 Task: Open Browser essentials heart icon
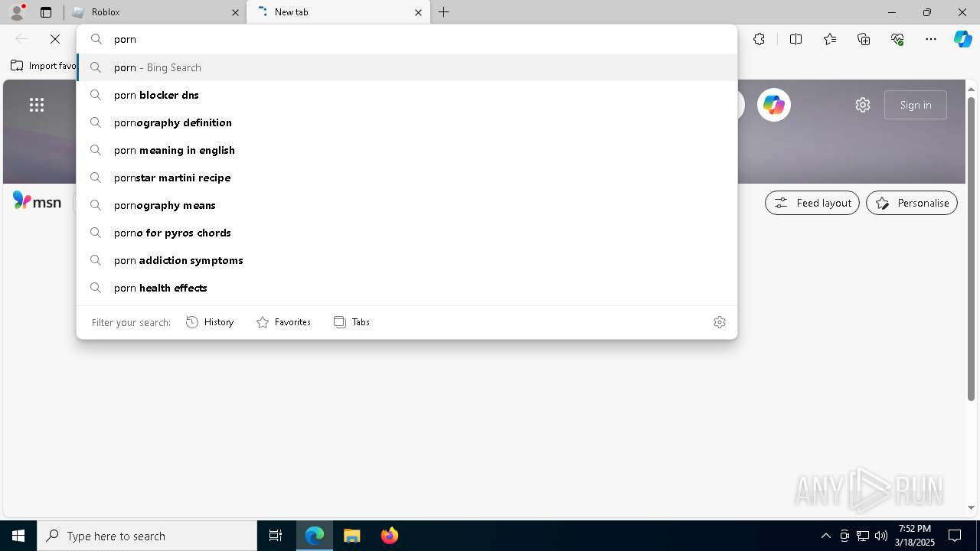[x=897, y=39]
